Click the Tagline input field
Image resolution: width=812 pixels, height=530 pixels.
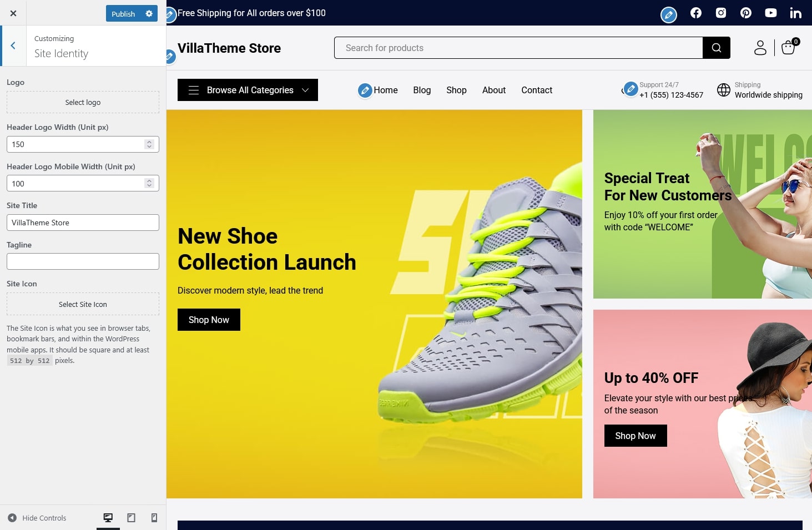83,261
